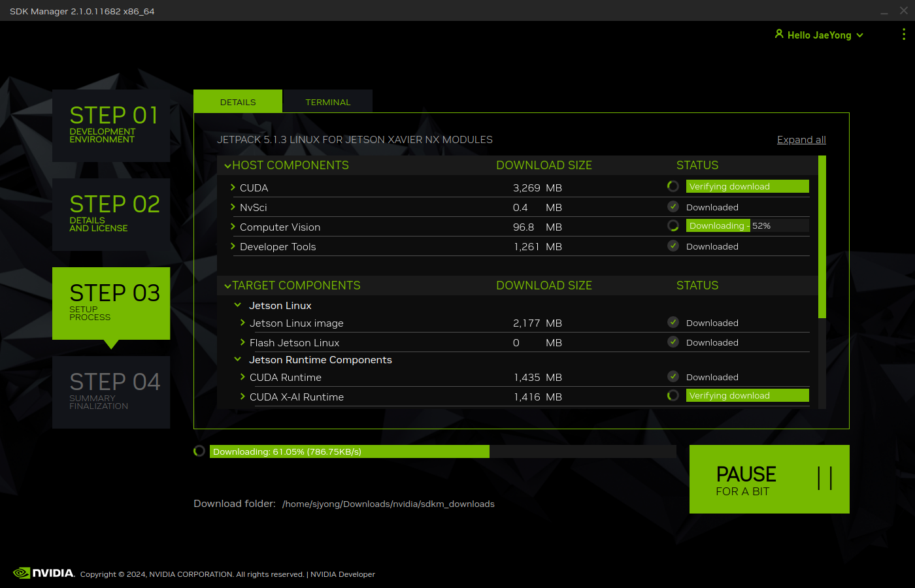Image resolution: width=915 pixels, height=588 pixels.
Task: Click the overall download progress spinner icon
Action: tap(199, 451)
